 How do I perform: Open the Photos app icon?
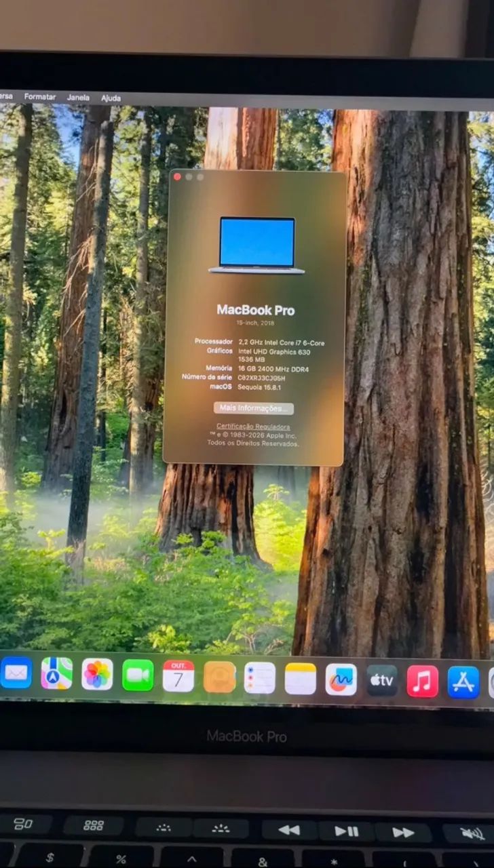(97, 674)
